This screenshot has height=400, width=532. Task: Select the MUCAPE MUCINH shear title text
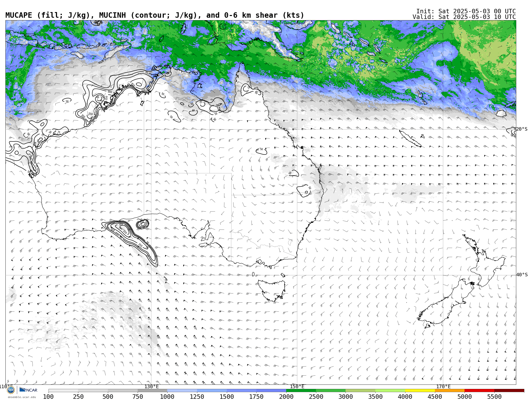(x=155, y=15)
